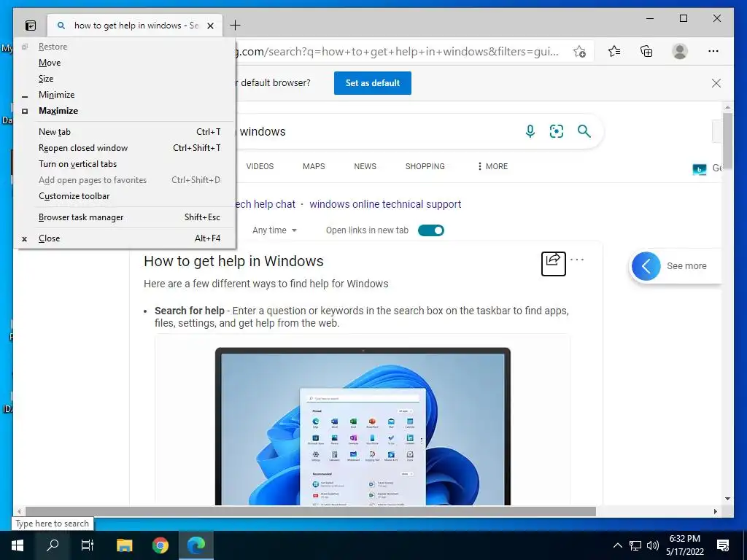Open the tab actions menu icon
The height and width of the screenshot is (560, 747).
pyautogui.click(x=31, y=26)
